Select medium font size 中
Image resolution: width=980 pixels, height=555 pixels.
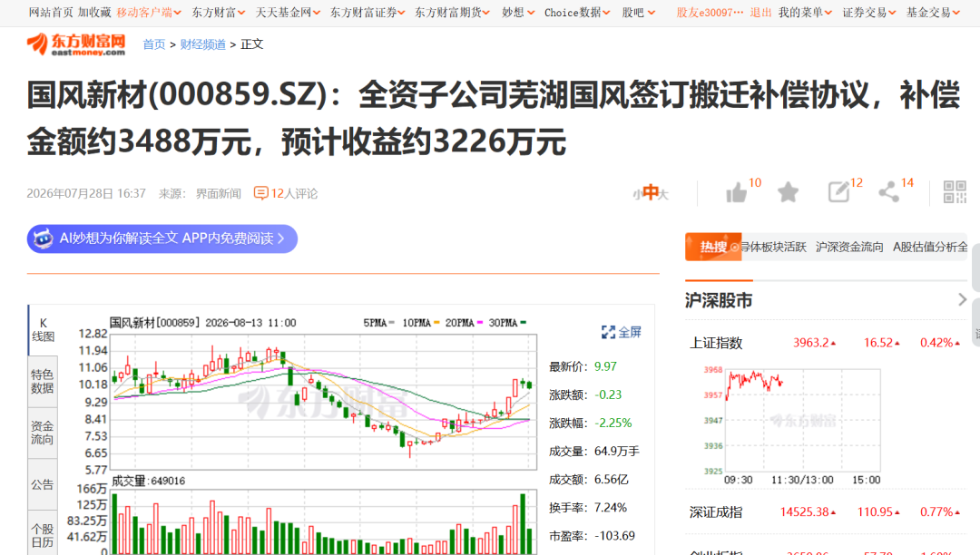pyautogui.click(x=651, y=192)
